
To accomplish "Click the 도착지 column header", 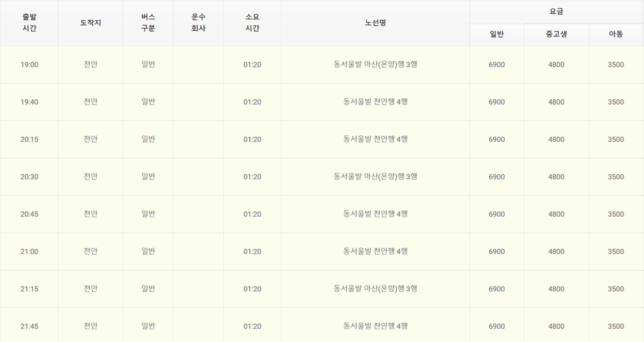I will tap(91, 23).
